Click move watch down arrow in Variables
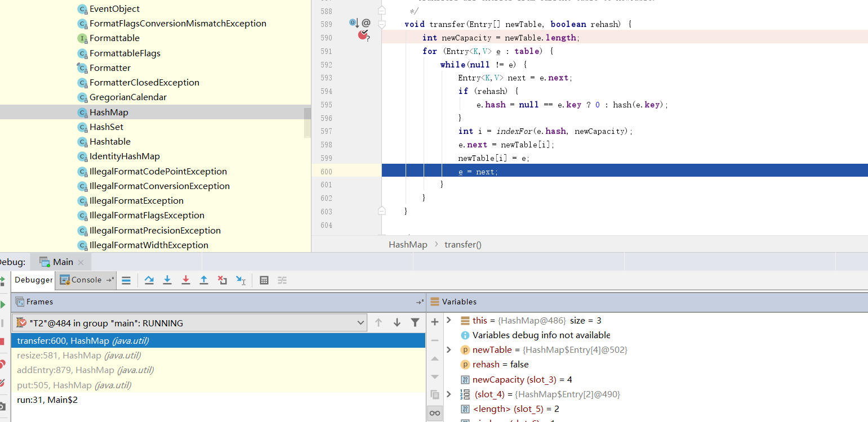The image size is (868, 422). (x=434, y=376)
